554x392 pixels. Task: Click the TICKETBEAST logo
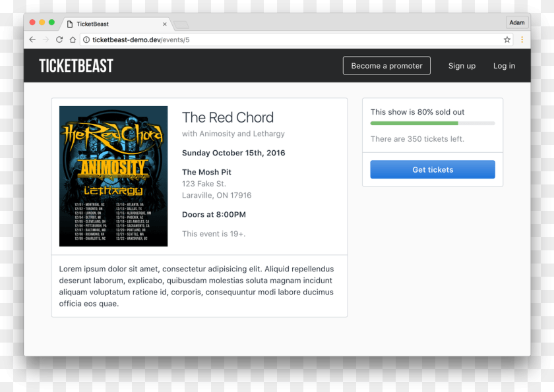tap(76, 66)
